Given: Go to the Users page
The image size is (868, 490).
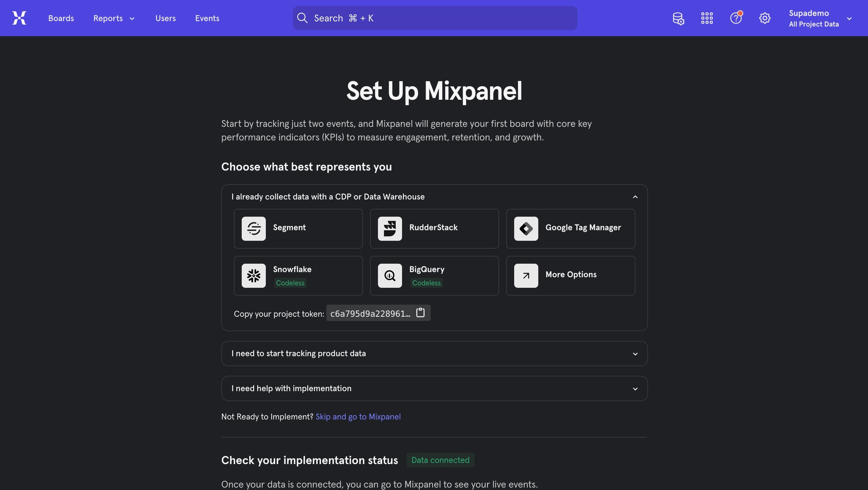Looking at the screenshot, I should pos(165,18).
